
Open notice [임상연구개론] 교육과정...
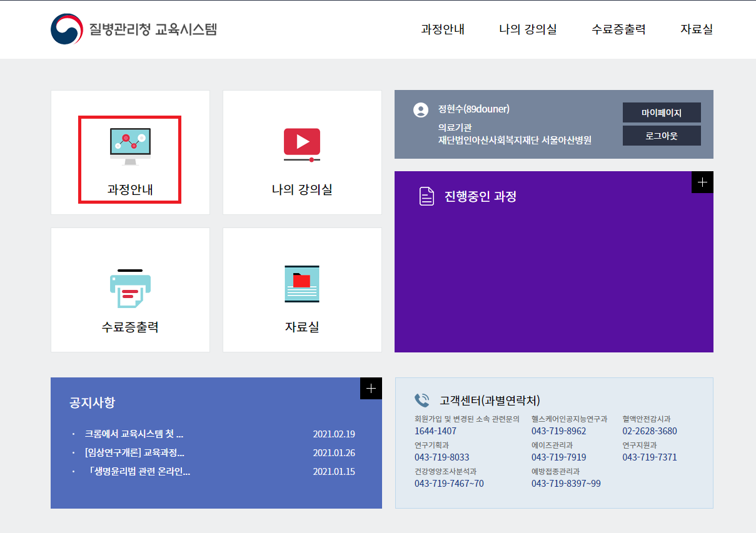click(134, 453)
